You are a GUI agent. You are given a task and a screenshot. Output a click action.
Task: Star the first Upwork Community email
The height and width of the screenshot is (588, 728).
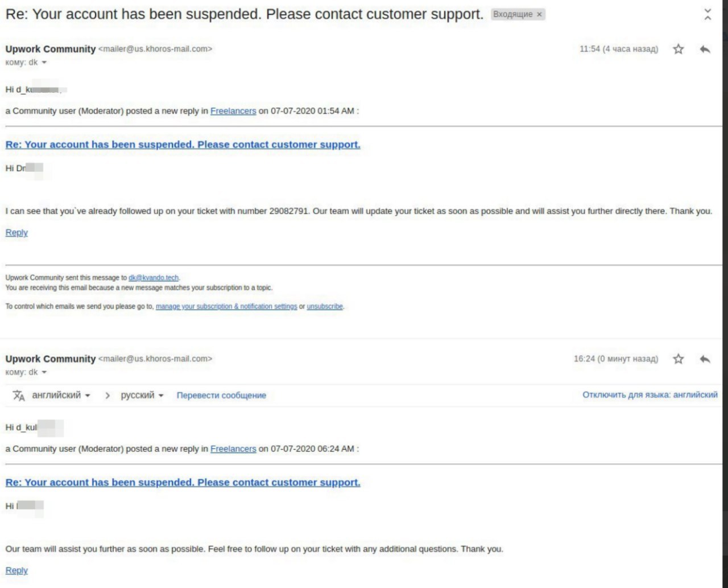coord(678,49)
